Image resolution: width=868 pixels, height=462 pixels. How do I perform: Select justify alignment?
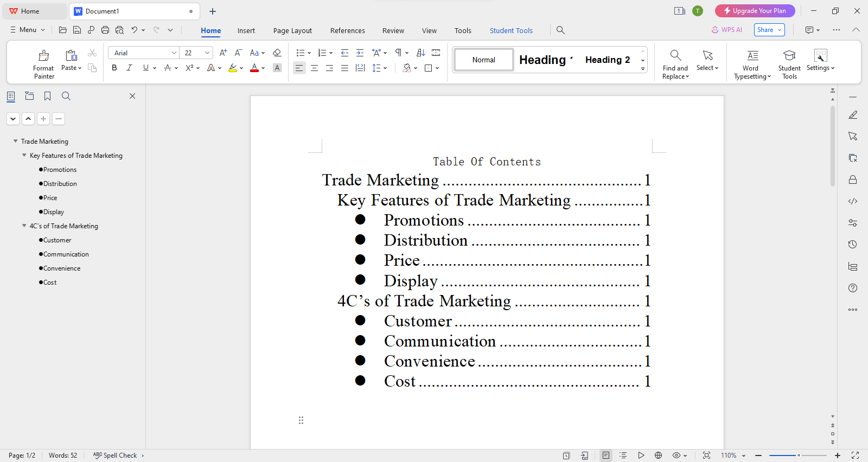(344, 68)
